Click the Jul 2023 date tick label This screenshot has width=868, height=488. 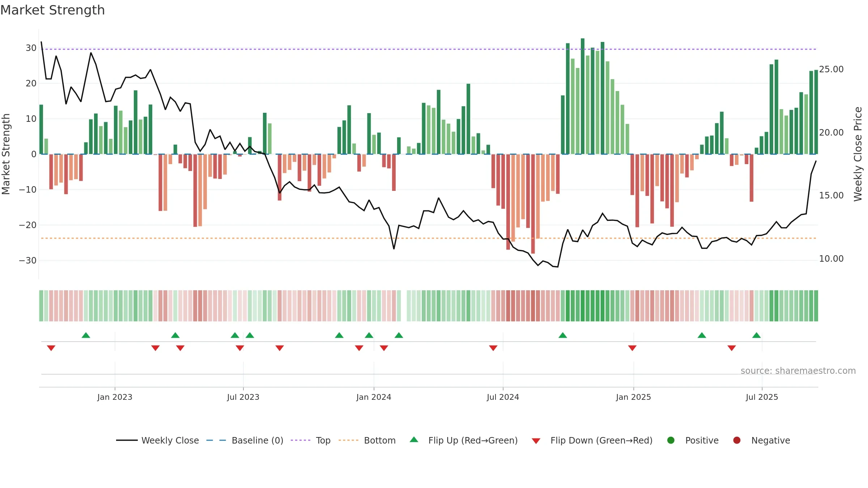[243, 397]
